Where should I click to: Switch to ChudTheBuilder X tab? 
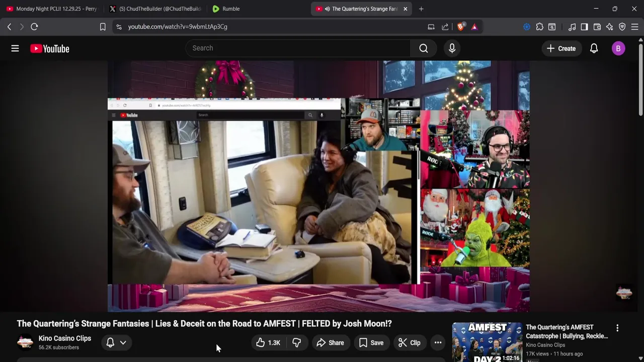(x=155, y=9)
